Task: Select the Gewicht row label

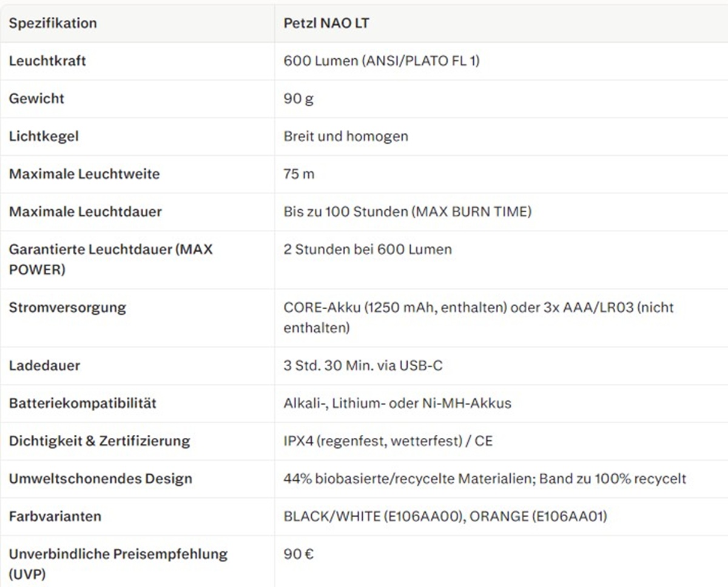Action: click(x=36, y=99)
